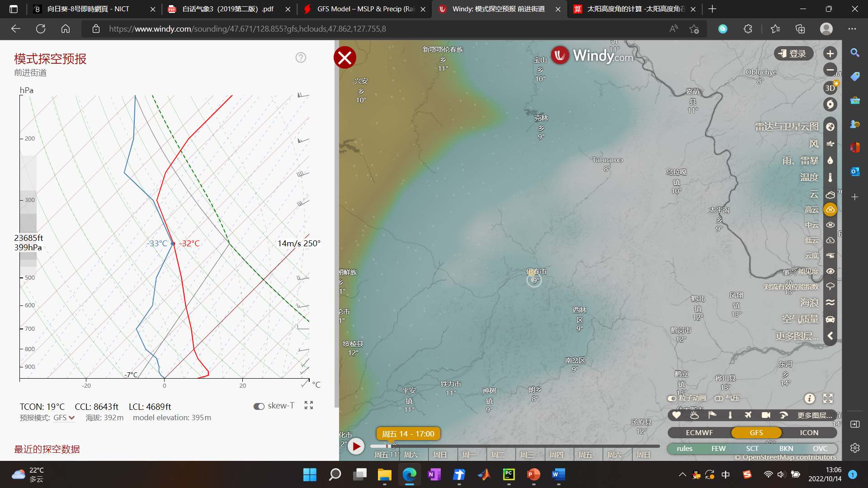Click the airplane quick-menu icon
Viewport: 868px width, 488px height.
[x=748, y=415]
